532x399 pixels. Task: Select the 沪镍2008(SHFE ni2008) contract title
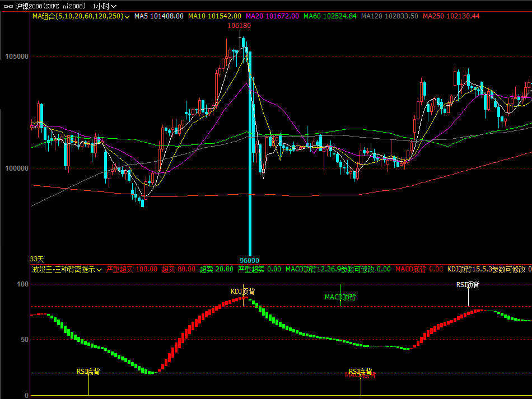pos(50,7)
